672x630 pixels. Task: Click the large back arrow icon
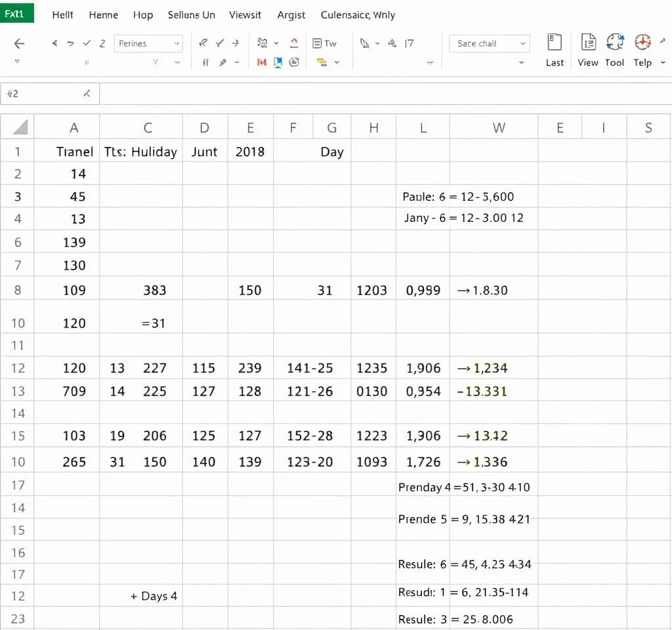(19, 43)
